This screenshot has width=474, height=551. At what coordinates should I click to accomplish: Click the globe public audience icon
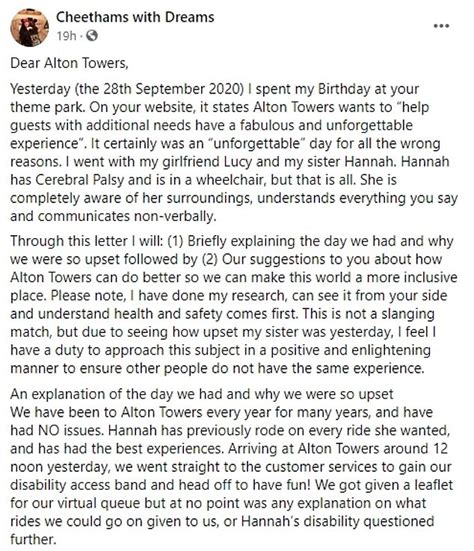92,35
